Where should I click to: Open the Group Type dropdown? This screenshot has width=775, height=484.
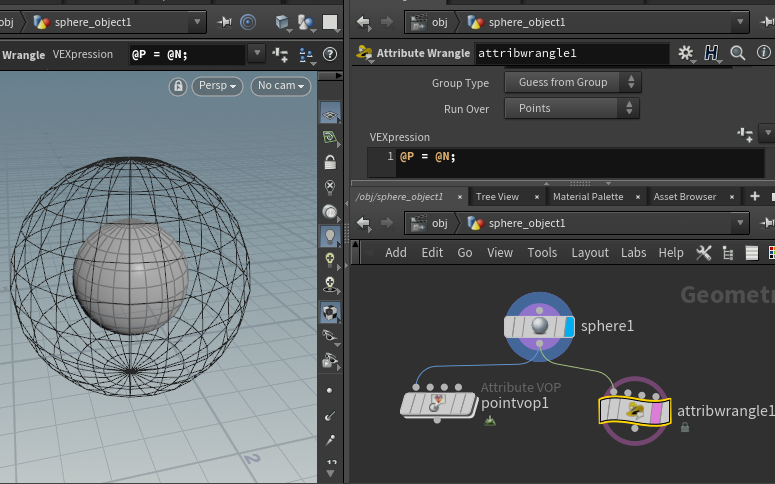573,83
